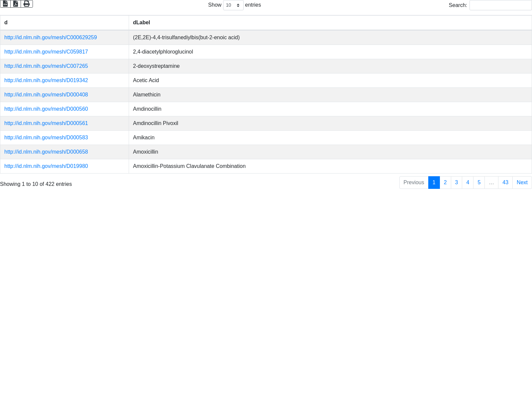The height and width of the screenshot is (399, 532).
Task: Open the C000629259 MeSH link
Action: [x=51, y=38]
